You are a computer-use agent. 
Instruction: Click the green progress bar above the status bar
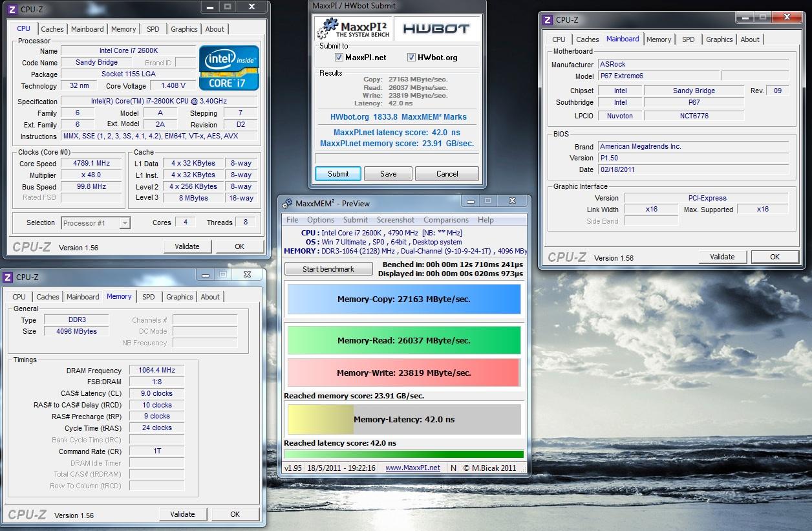pos(404,455)
